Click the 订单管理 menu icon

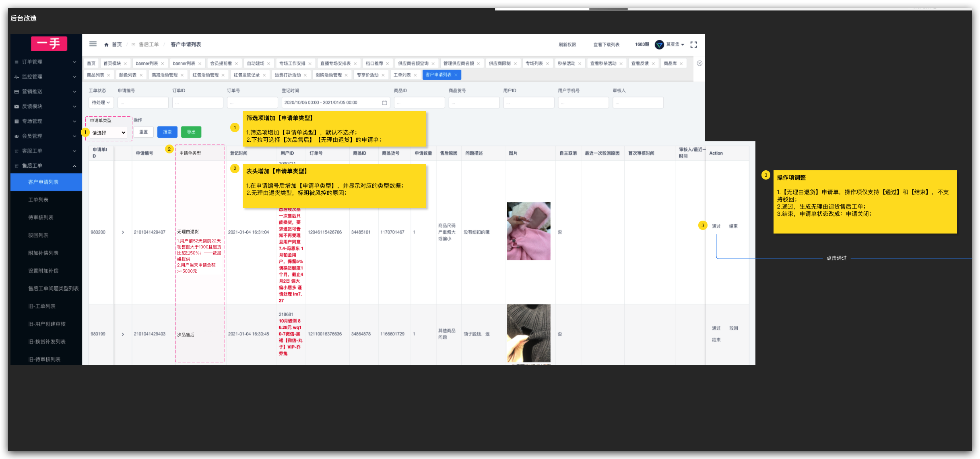pos(17,62)
